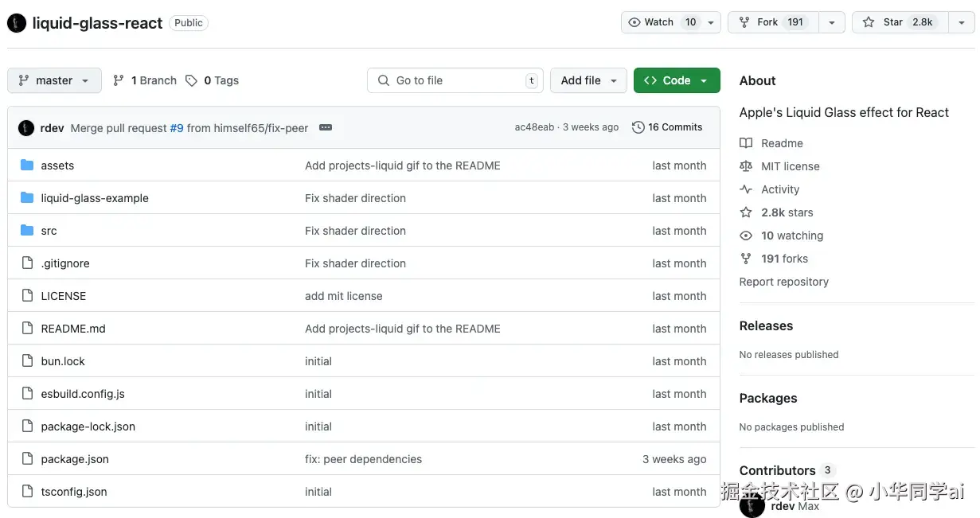Click the rdev commit author avatar
980x518 pixels.
pyautogui.click(x=26, y=127)
